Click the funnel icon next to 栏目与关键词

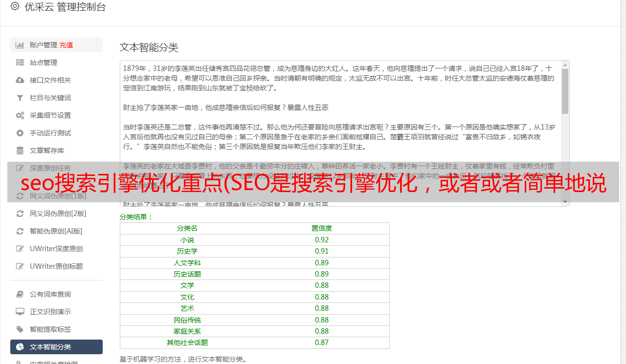pyautogui.click(x=20, y=98)
